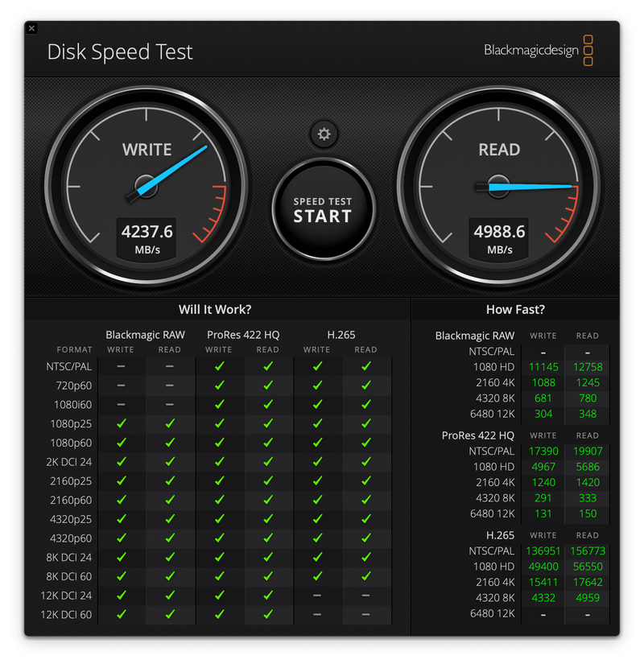This screenshot has width=644, height=664.
Task: Click the Disk Speed Test title text
Action: tap(120, 52)
